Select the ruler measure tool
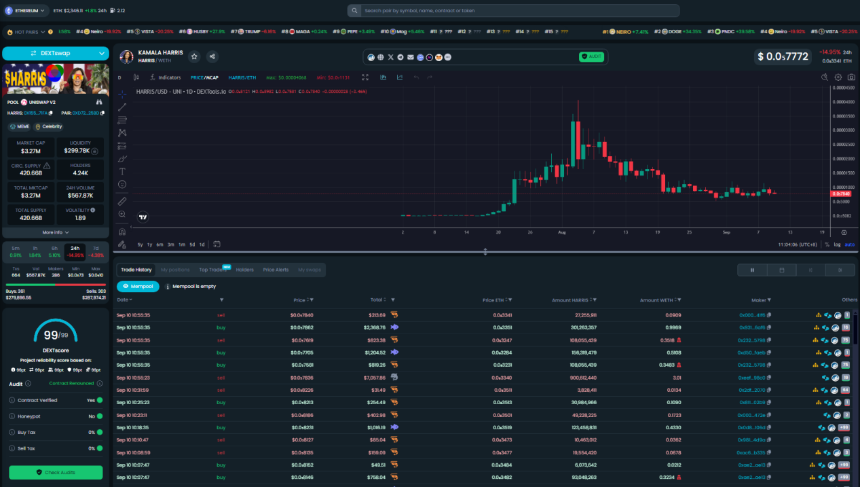The image size is (860, 487). coord(122,201)
